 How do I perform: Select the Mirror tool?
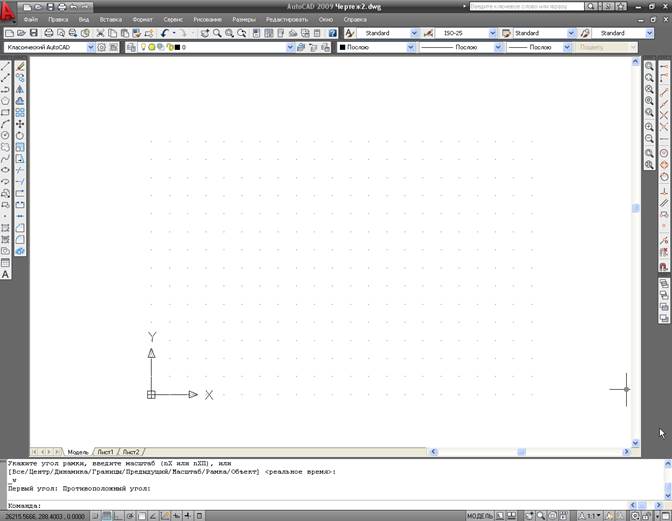[x=20, y=90]
